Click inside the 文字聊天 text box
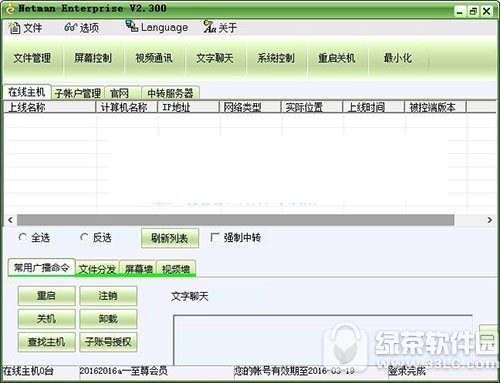This screenshot has width=500, height=383. (323, 340)
